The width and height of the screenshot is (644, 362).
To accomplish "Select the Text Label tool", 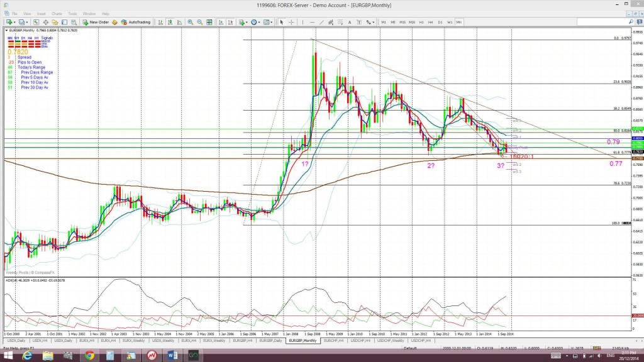I will pos(359,22).
